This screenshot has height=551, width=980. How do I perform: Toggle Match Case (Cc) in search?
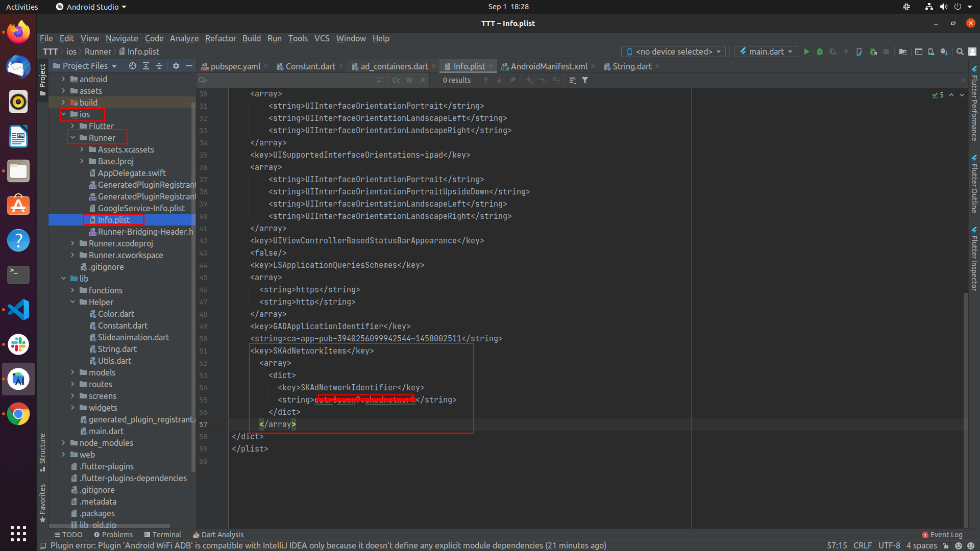click(x=396, y=80)
